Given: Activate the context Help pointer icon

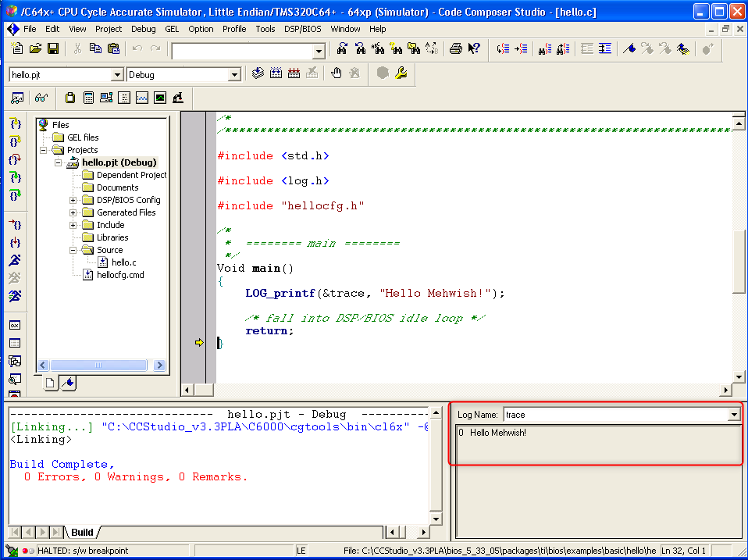Looking at the screenshot, I should (474, 48).
